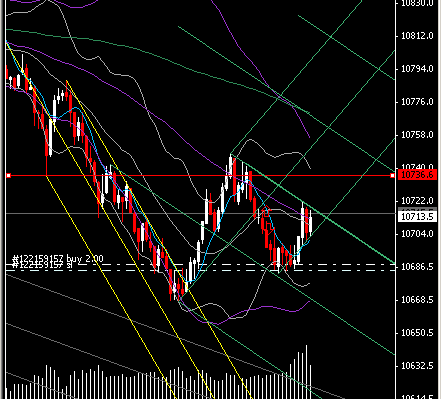Click the 10686.5 price axis value
441x399 pixels.
417,267
